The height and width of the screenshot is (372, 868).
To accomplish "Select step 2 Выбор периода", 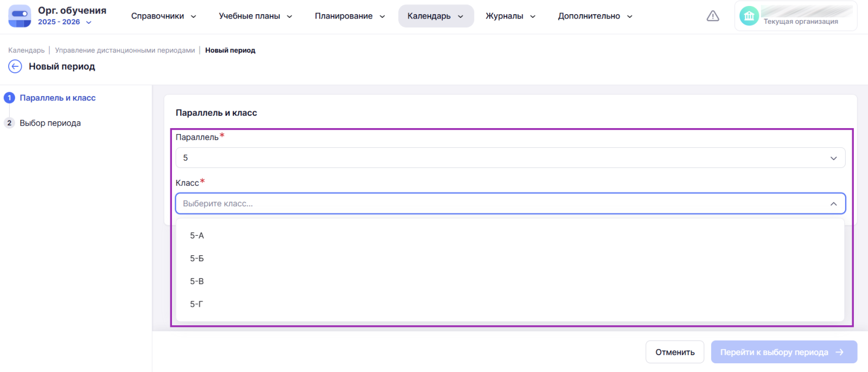I will click(42, 123).
